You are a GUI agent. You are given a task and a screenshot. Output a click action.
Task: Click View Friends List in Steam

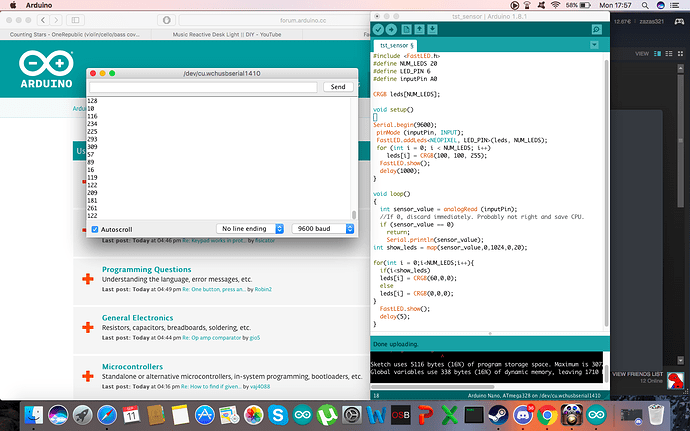(x=637, y=374)
